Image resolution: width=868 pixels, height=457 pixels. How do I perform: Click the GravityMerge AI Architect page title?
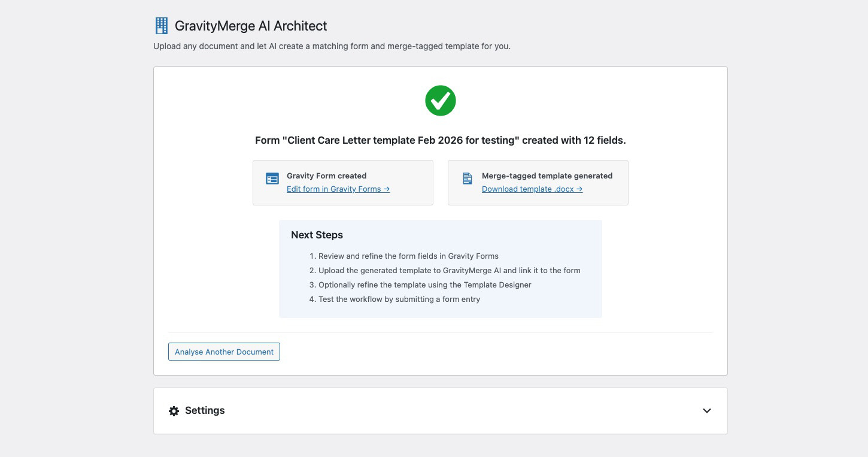[251, 26]
